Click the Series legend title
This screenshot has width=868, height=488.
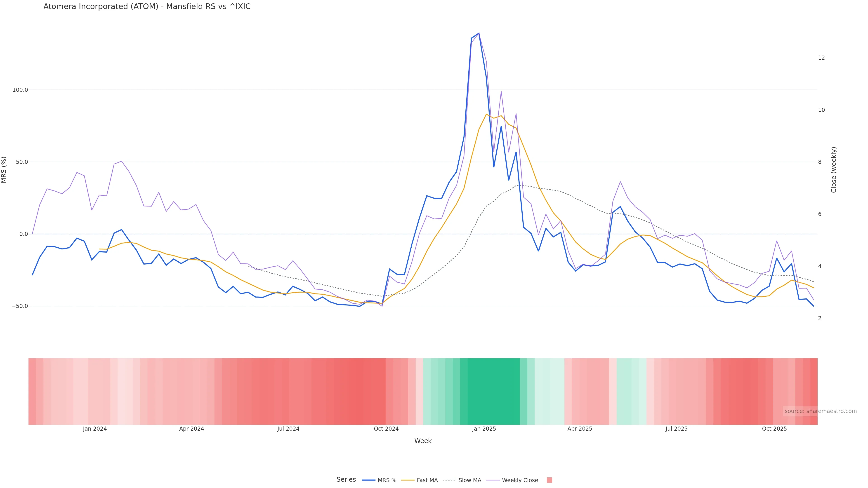346,480
